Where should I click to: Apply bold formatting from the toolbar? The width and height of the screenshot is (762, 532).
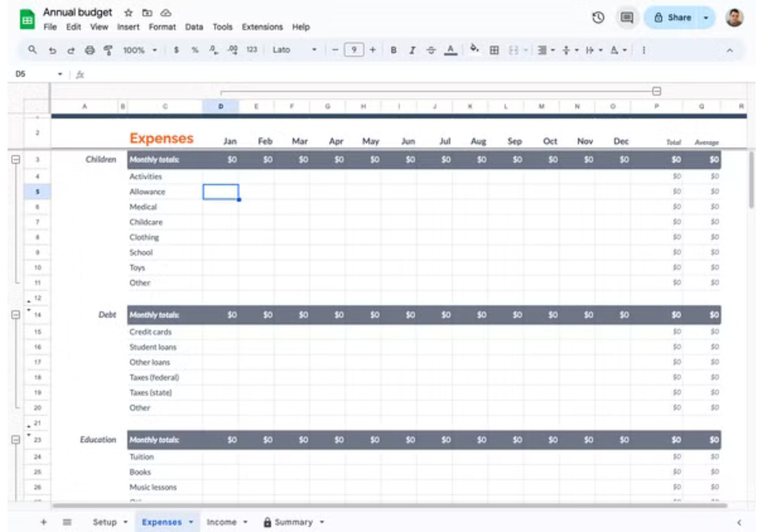pos(393,49)
